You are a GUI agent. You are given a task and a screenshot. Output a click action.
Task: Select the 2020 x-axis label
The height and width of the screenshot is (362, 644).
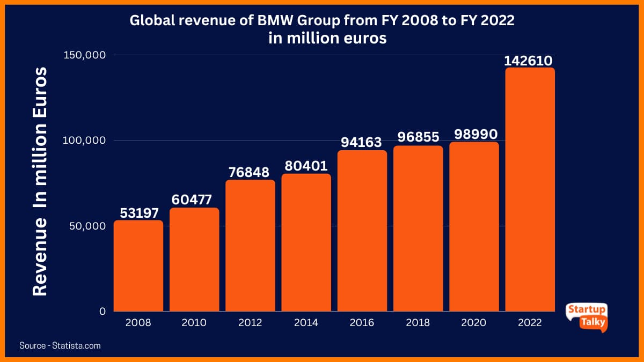[474, 323]
